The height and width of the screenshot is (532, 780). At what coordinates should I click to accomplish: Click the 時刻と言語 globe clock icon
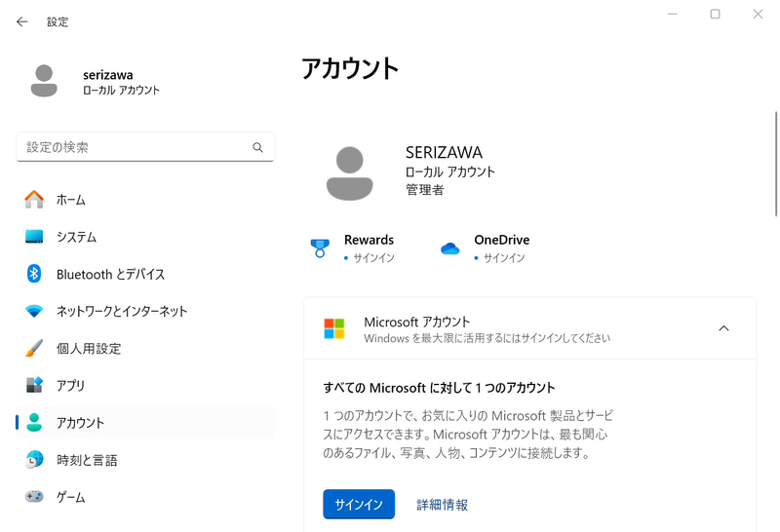[x=34, y=459]
